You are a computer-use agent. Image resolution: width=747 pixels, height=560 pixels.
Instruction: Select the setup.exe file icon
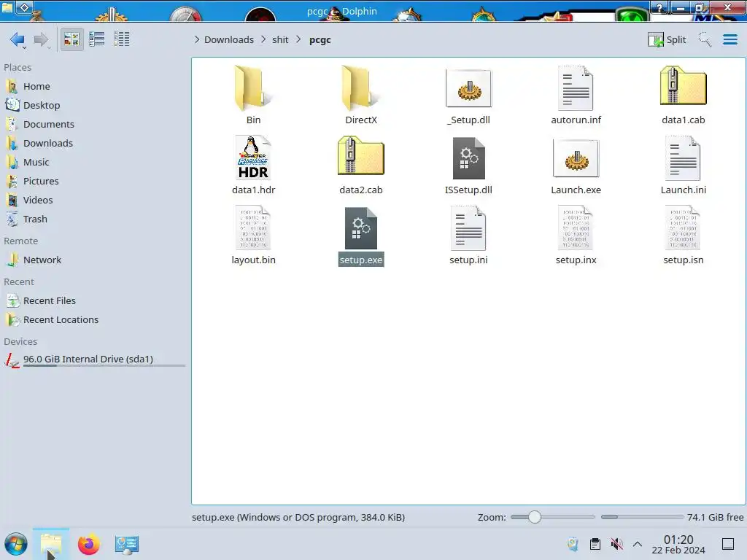[360, 228]
